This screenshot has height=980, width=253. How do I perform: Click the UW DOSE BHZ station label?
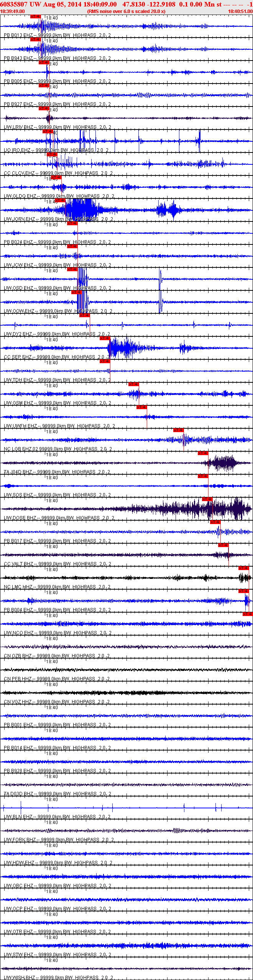(x=20, y=518)
